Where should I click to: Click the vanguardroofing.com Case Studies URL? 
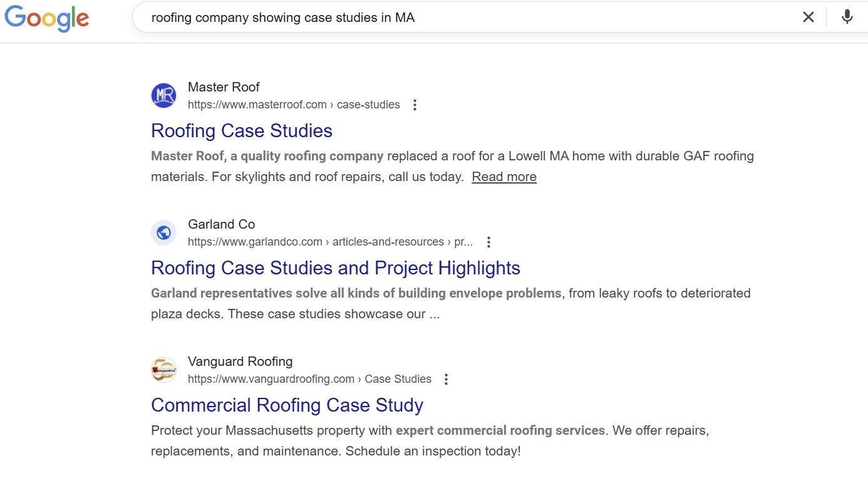point(309,379)
